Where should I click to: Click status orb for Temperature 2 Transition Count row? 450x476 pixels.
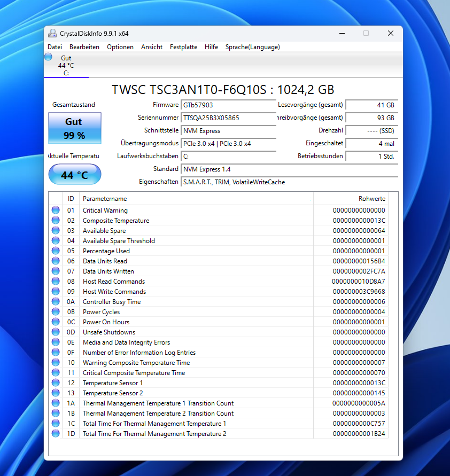click(56, 413)
